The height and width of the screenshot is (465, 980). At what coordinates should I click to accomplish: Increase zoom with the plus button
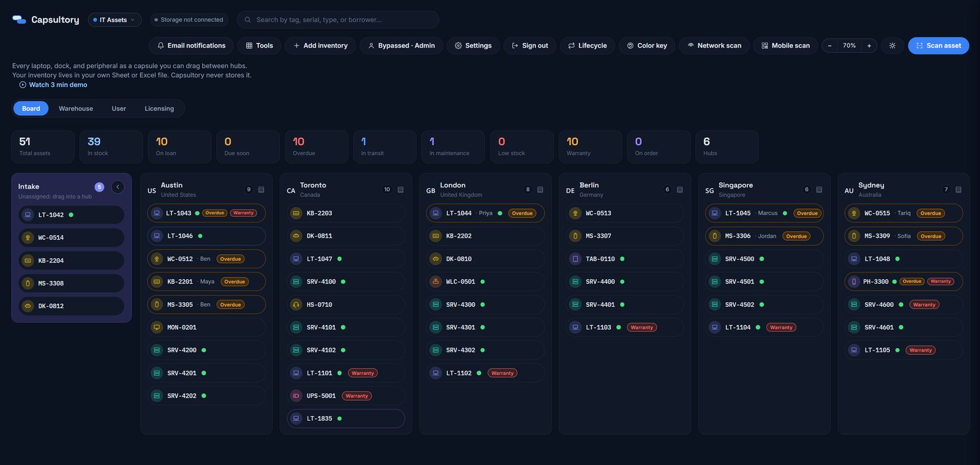pos(869,46)
